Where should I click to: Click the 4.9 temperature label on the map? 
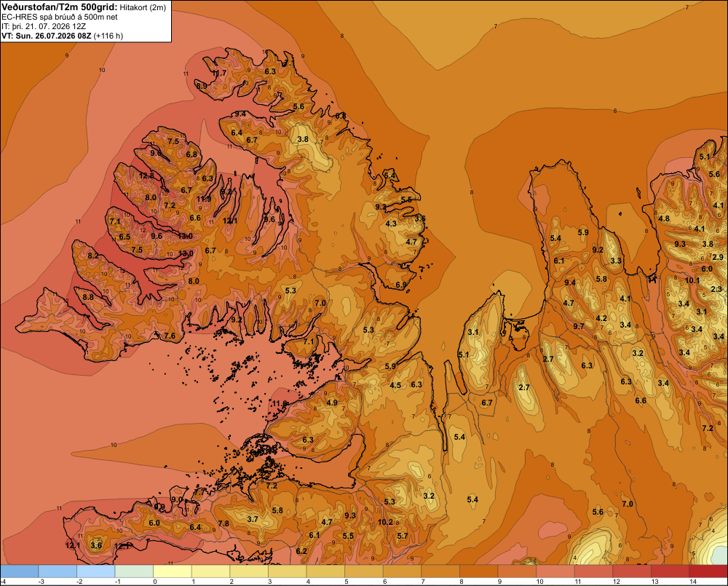[332, 403]
